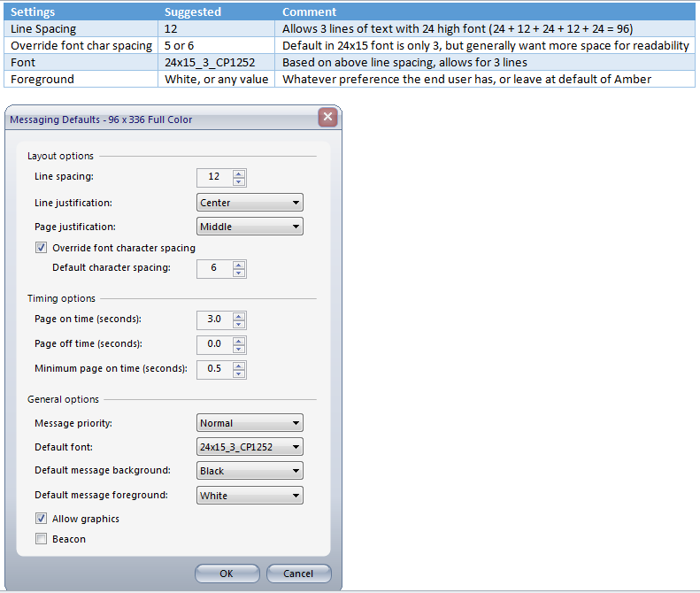This screenshot has width=700, height=593.
Task: Increase Page off time with up arrow
Action: click(x=239, y=339)
